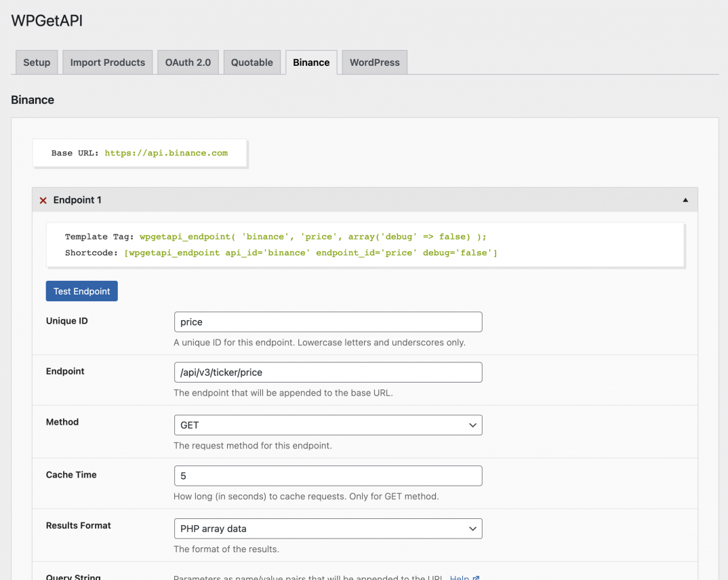Switch to the Quotable tab

[251, 62]
